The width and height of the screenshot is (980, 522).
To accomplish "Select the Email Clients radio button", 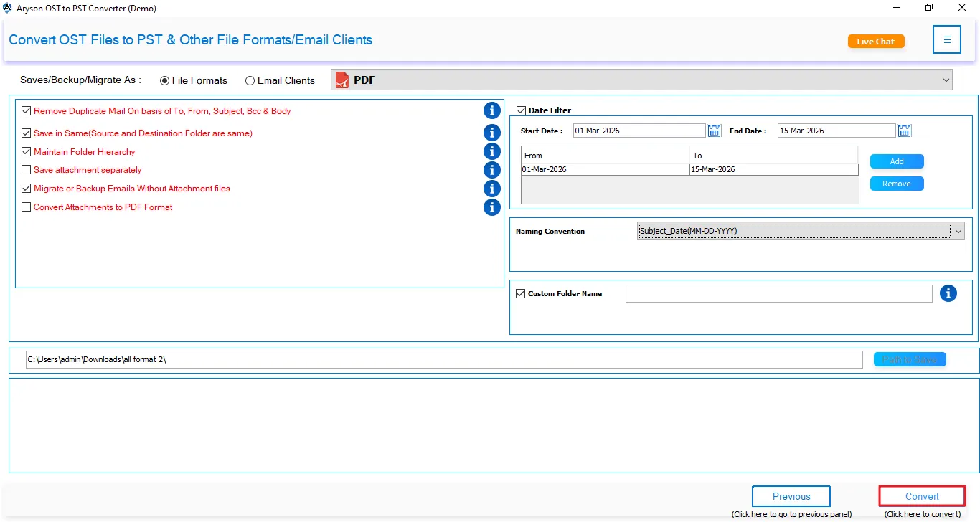I will [x=250, y=80].
